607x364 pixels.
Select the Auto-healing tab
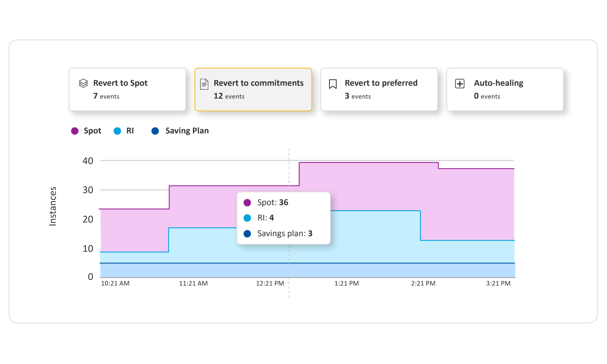click(505, 89)
